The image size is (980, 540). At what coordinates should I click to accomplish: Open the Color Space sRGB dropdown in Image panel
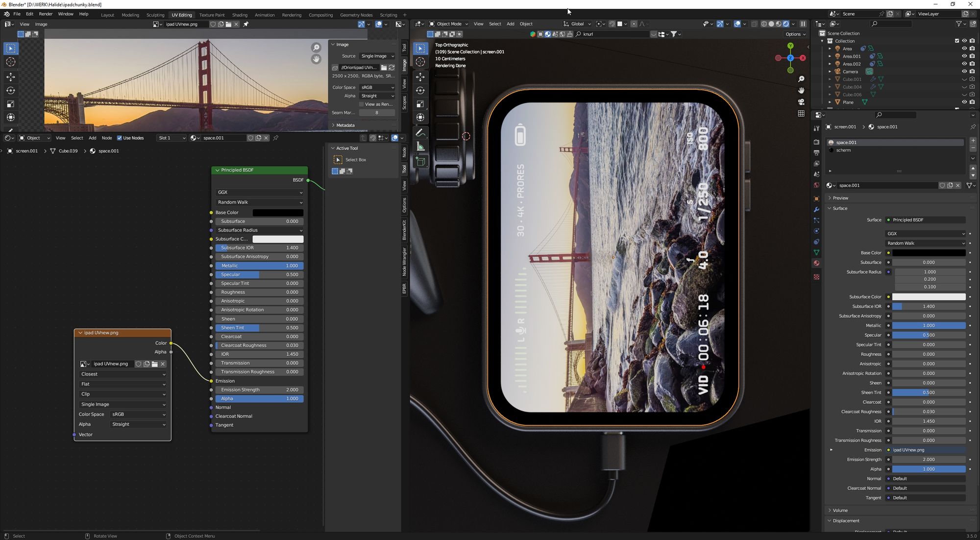click(x=377, y=88)
